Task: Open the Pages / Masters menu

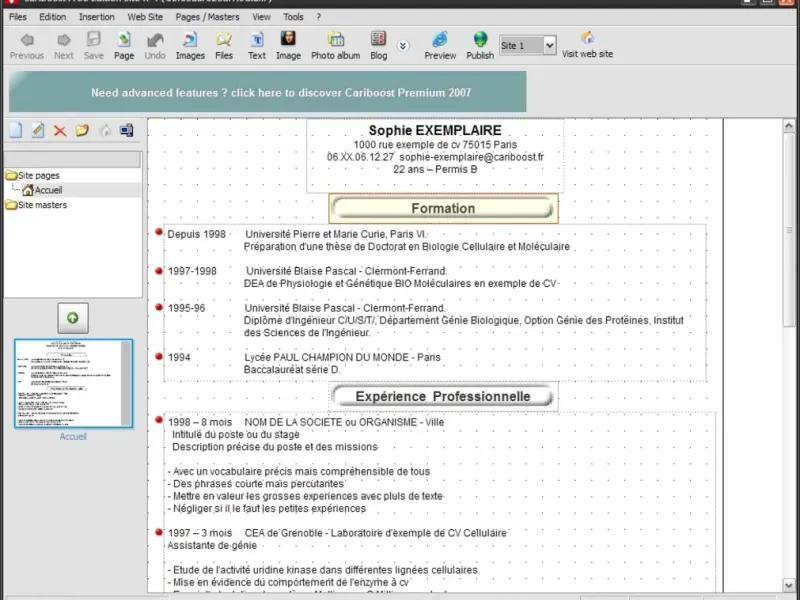Action: click(x=208, y=17)
